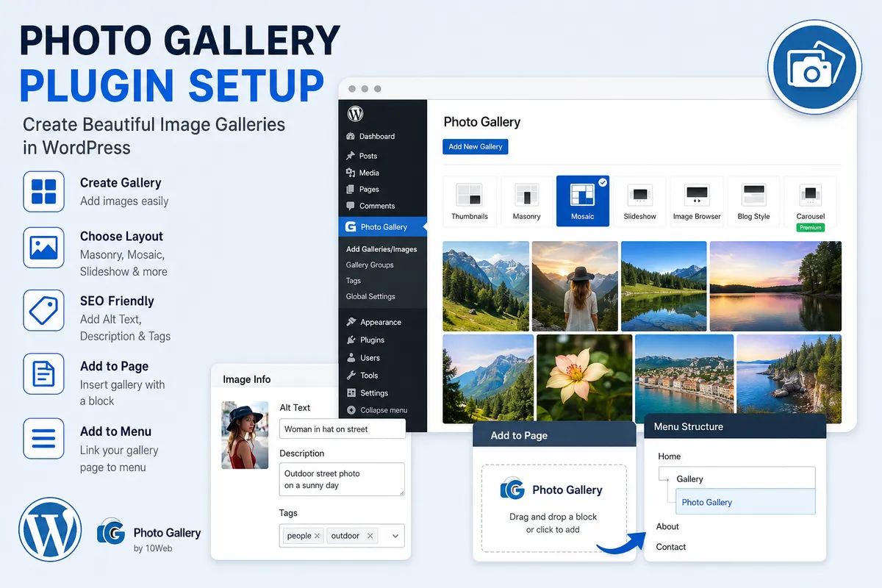Remove the people tag
Image resolution: width=882 pixels, height=588 pixels.
(x=317, y=536)
